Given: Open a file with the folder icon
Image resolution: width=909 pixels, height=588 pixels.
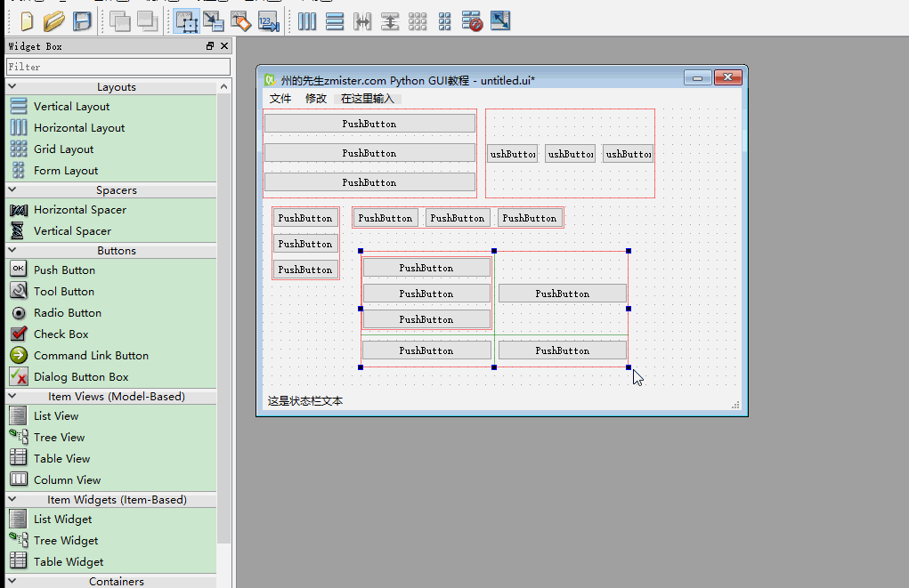Looking at the screenshot, I should click(x=54, y=20).
